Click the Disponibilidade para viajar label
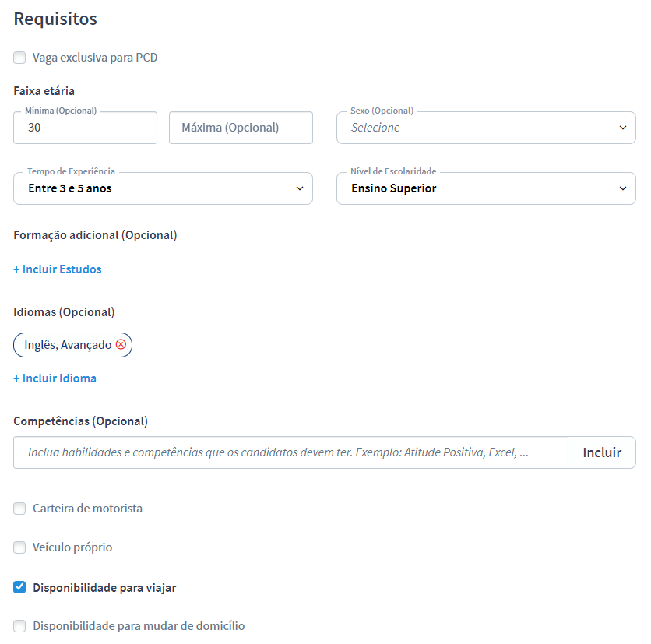The width and height of the screenshot is (651, 644). tap(104, 588)
